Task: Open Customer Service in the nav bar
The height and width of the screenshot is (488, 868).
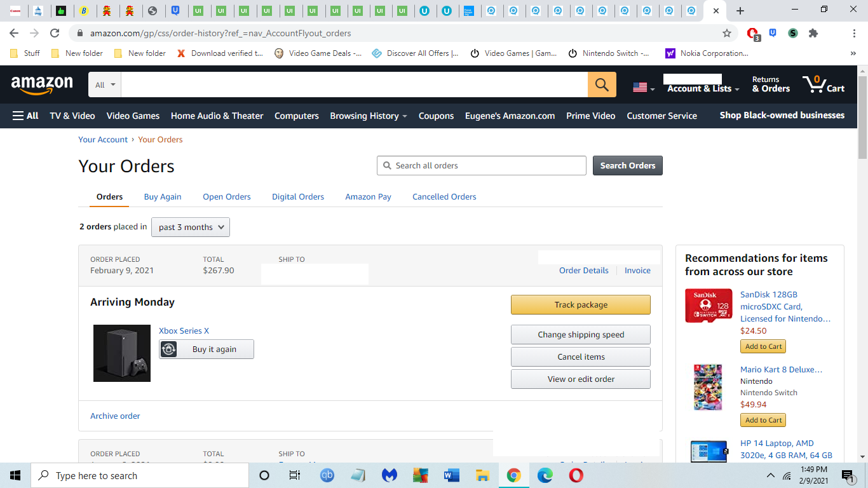Action: [x=662, y=116]
